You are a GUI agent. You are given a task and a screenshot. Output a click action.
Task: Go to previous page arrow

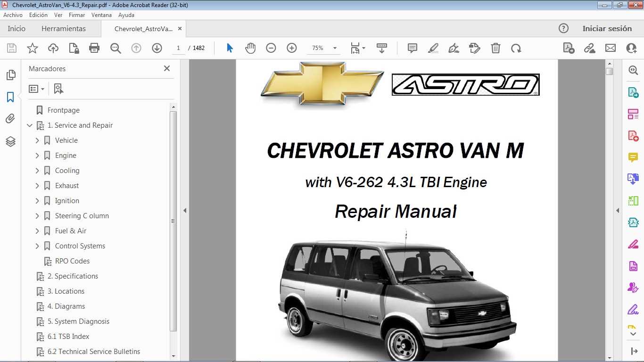(136, 48)
